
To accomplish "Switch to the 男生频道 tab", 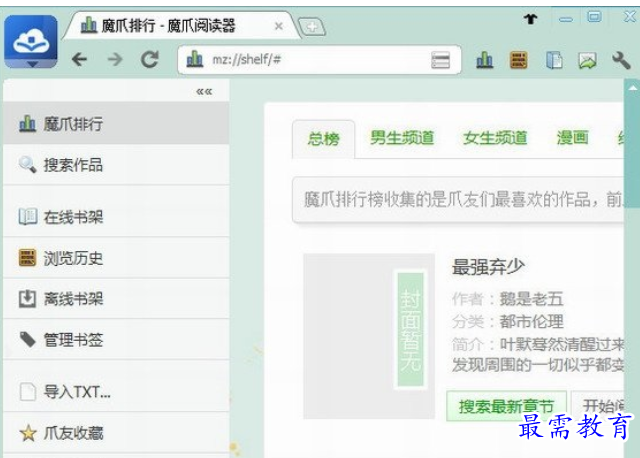I will point(402,138).
